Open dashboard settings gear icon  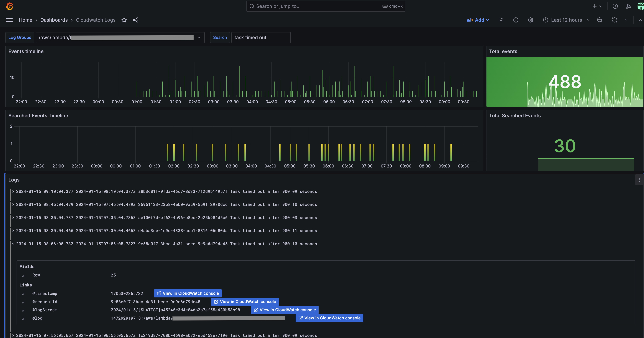pyautogui.click(x=531, y=20)
